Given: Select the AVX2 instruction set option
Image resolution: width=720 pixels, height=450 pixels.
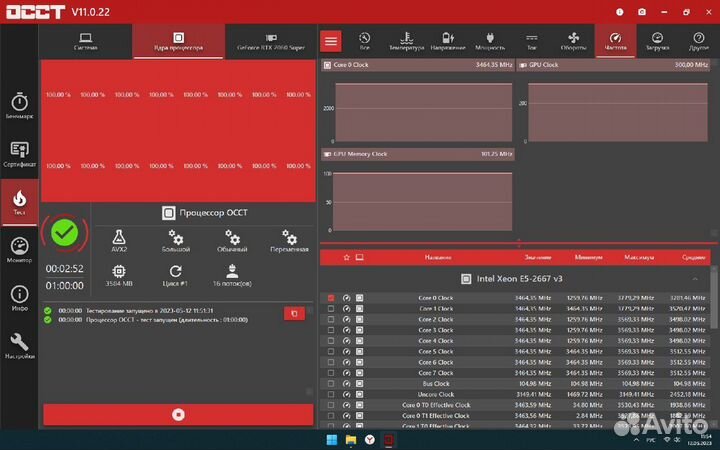Looking at the screenshot, I should tap(119, 240).
